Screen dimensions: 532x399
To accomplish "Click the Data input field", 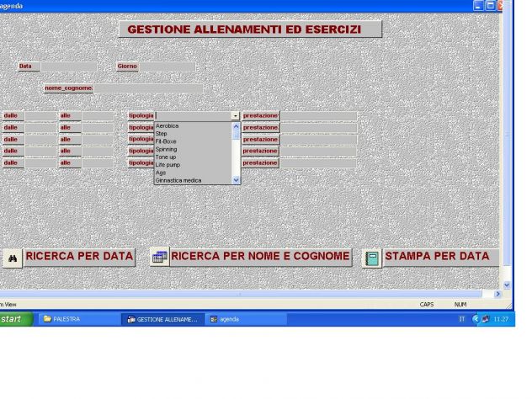I will point(69,66).
